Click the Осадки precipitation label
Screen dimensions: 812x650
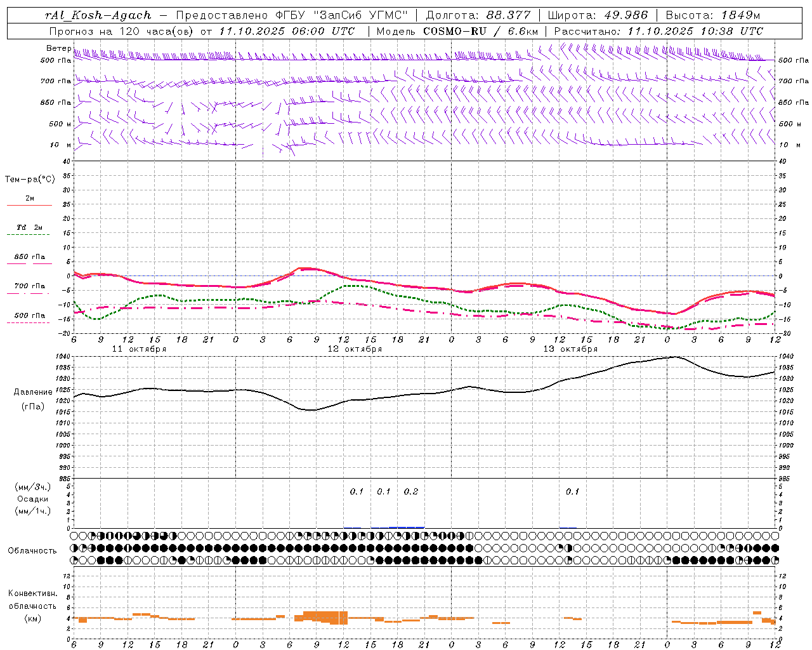(x=32, y=499)
